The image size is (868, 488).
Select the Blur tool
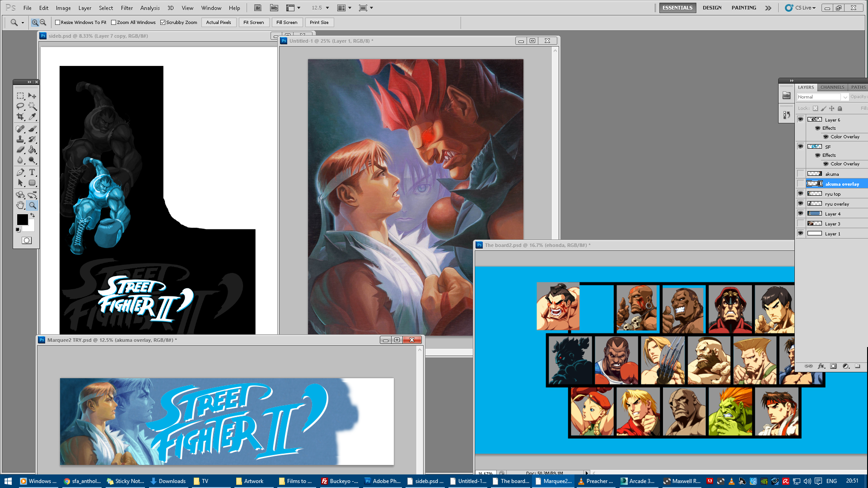20,160
